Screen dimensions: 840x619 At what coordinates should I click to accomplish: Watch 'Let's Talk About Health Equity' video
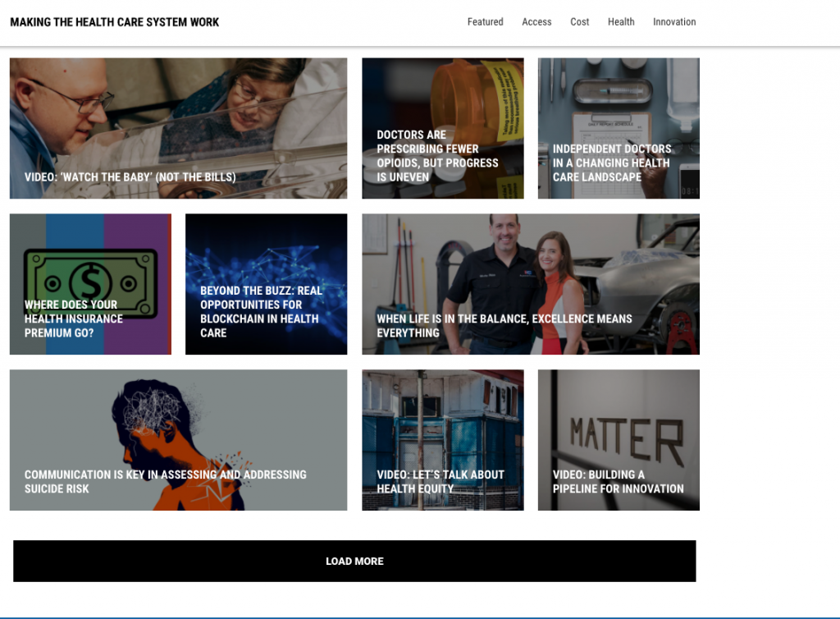tap(441, 481)
